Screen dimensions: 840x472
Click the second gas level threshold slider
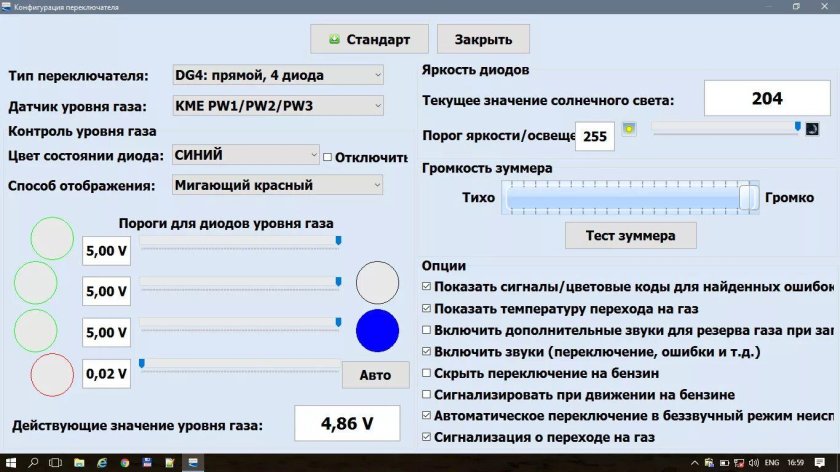(240, 282)
